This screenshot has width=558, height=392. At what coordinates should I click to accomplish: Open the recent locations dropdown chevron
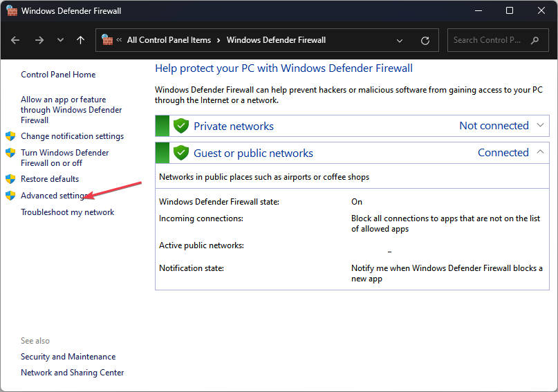pyautogui.click(x=60, y=40)
